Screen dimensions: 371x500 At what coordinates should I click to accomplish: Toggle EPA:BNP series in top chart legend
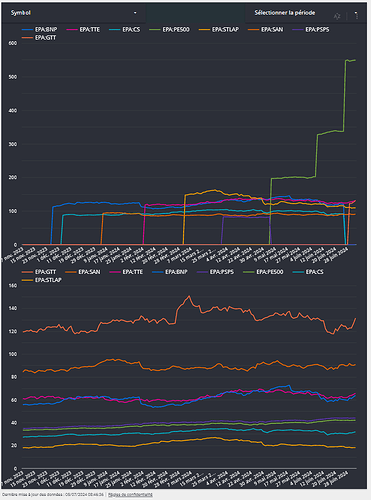tap(39, 30)
